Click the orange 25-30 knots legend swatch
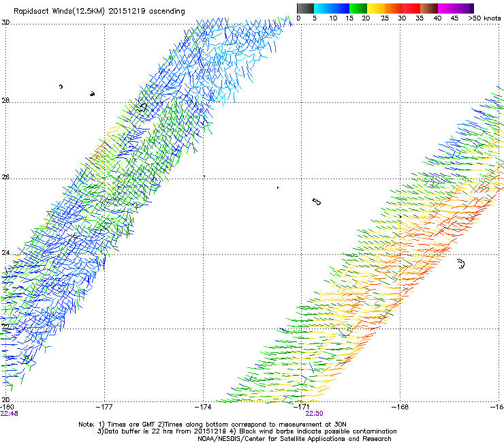The width and height of the screenshot is (504, 443). (394, 8)
